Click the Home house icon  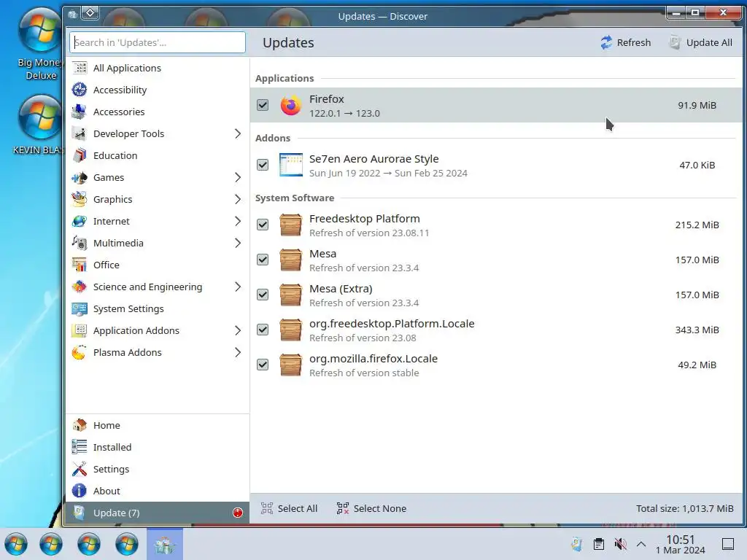[x=80, y=425]
